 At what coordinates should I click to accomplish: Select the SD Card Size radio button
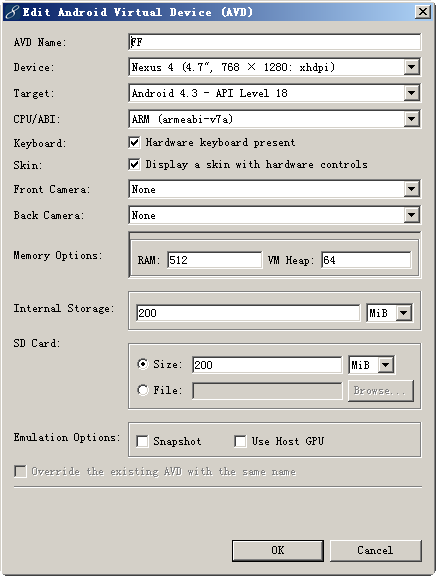143,364
